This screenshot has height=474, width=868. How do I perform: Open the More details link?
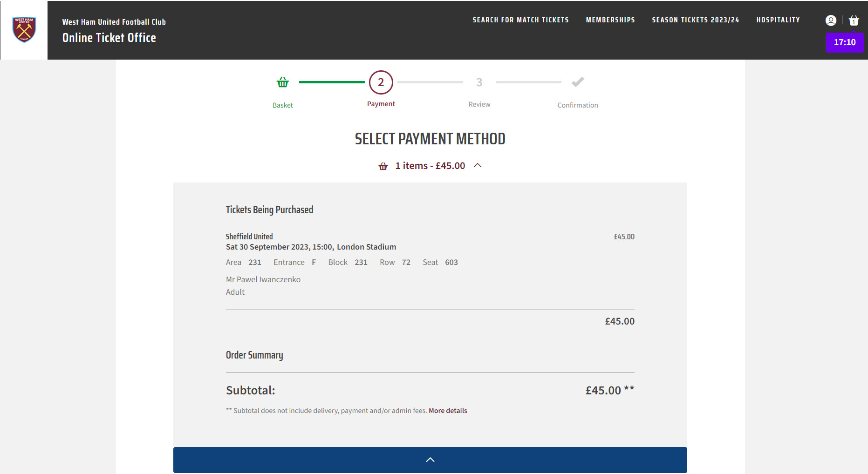(448, 411)
